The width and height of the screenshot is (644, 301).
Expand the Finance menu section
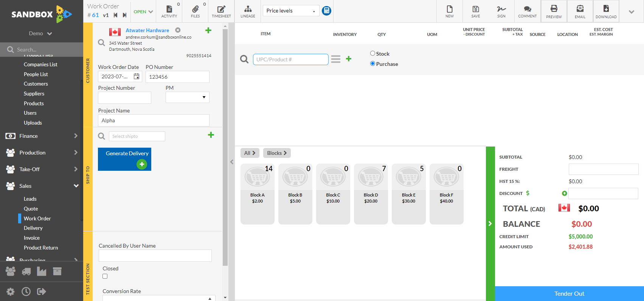coord(42,136)
